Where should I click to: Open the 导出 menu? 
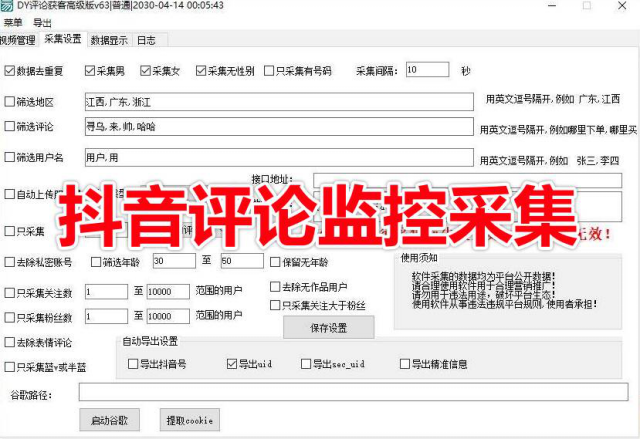[43, 21]
